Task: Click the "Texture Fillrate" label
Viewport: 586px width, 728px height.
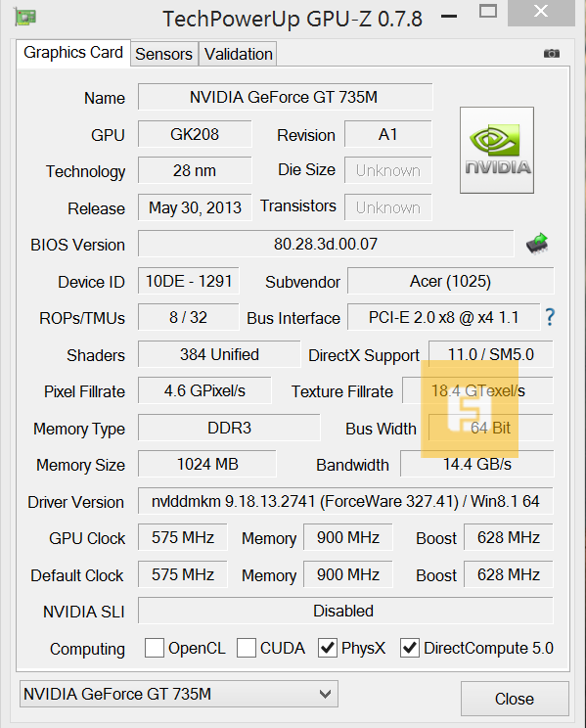Action: coord(341,391)
